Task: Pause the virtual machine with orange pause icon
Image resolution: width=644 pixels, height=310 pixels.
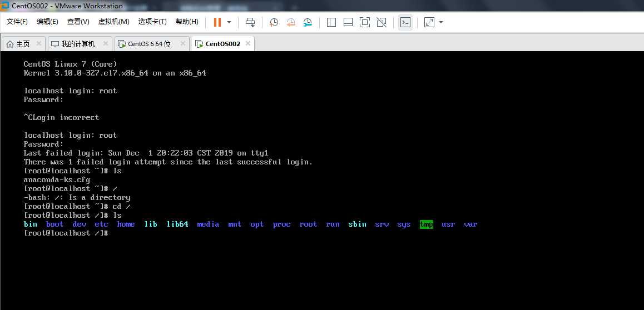Action: (217, 22)
